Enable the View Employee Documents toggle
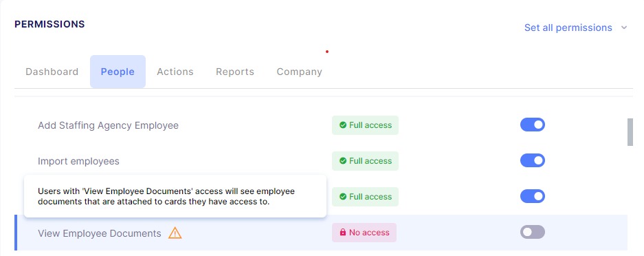Viewport: 644px width, 256px height. point(532,232)
